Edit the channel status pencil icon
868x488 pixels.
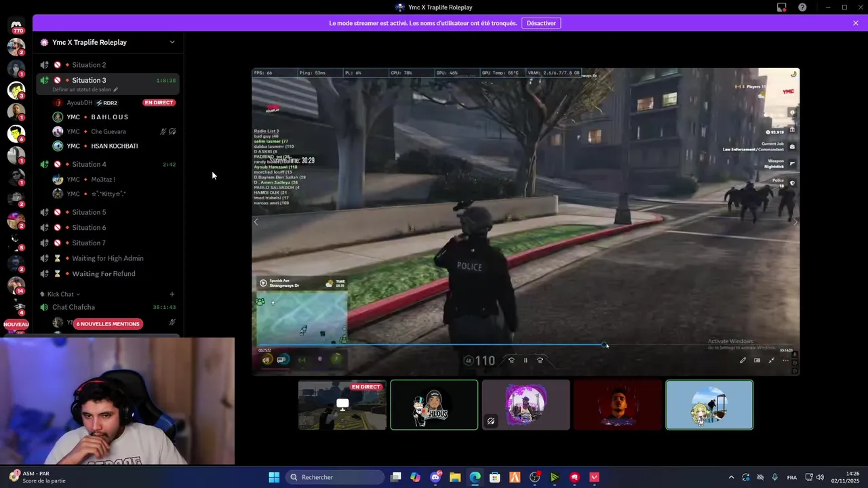pyautogui.click(x=115, y=89)
